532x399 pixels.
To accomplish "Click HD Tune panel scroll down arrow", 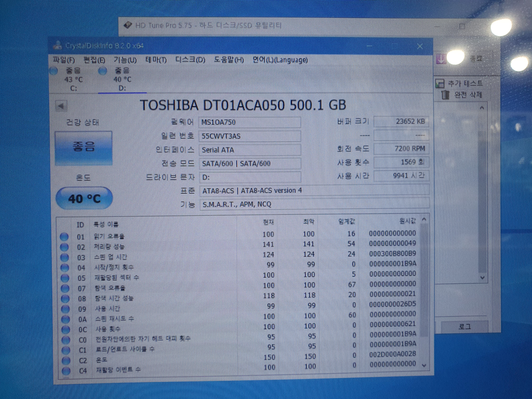I will pos(482,277).
